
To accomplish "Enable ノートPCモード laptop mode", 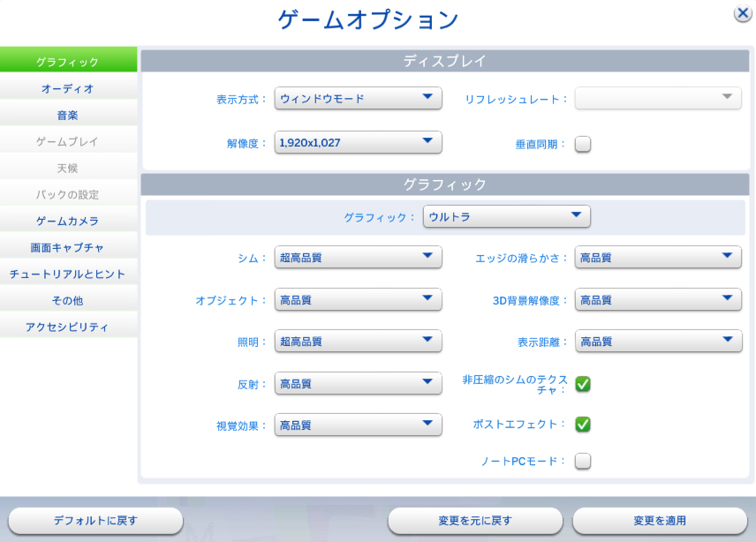I will [x=583, y=461].
